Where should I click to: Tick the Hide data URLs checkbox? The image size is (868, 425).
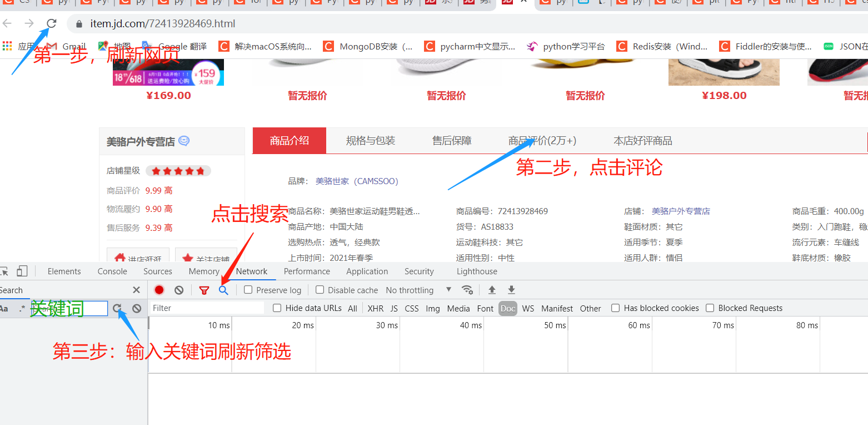click(x=277, y=308)
